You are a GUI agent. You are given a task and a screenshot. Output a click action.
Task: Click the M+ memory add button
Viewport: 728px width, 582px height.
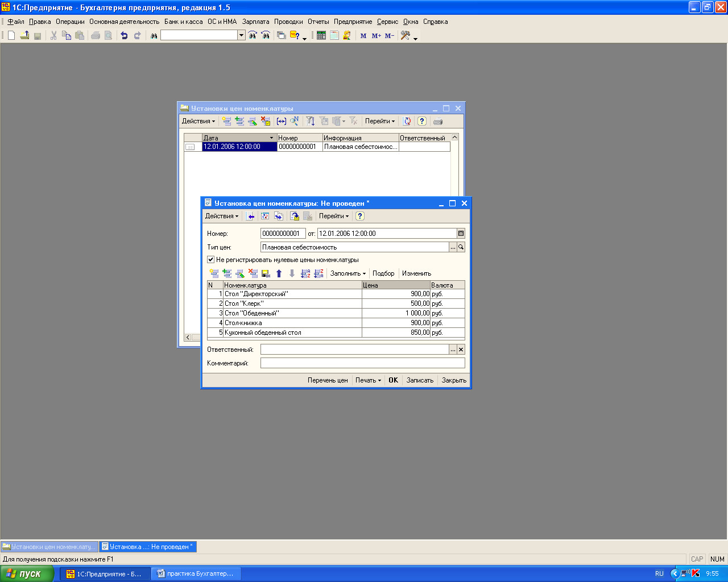tap(376, 36)
